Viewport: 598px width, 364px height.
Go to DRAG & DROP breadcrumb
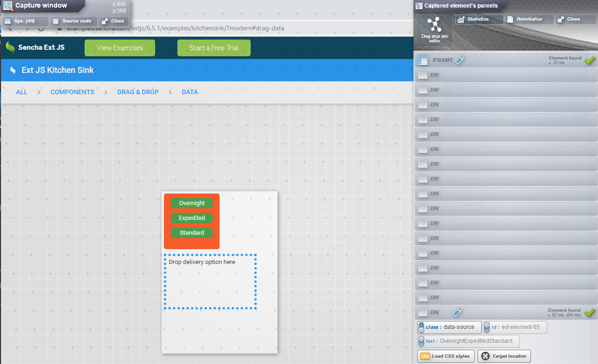(138, 92)
